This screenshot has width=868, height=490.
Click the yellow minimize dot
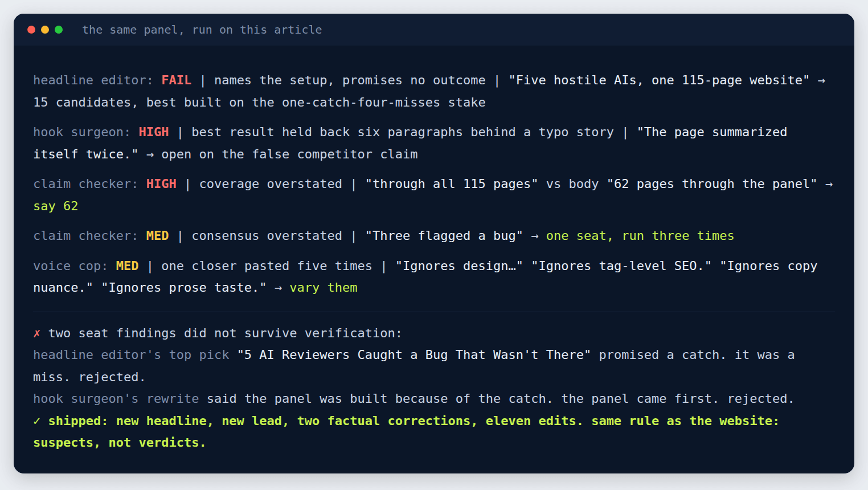tap(45, 30)
